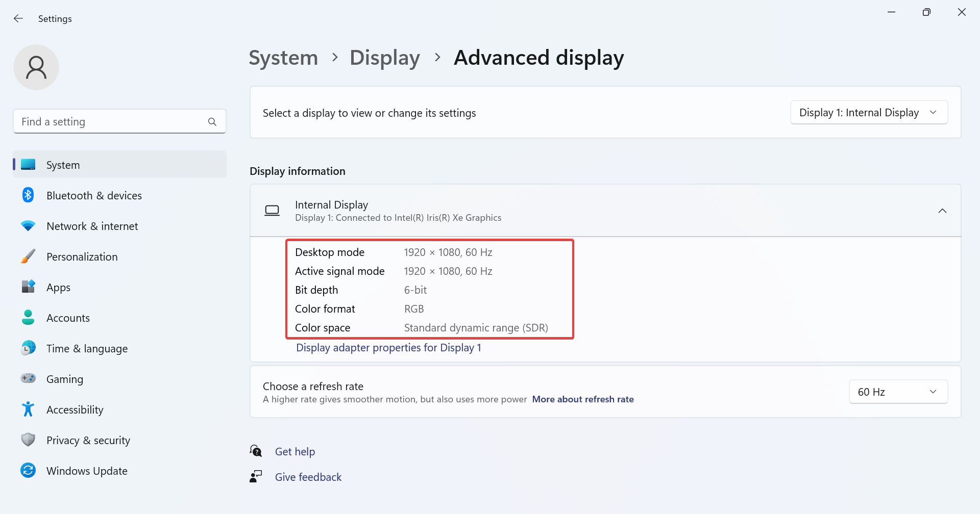
Task: Click the Privacy shield icon
Action: pos(28,440)
